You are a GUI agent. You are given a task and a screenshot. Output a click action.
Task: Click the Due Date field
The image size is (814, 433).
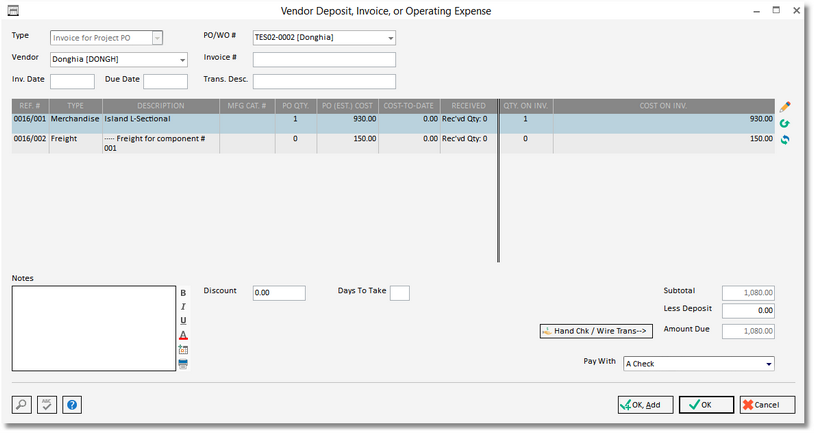click(x=165, y=82)
